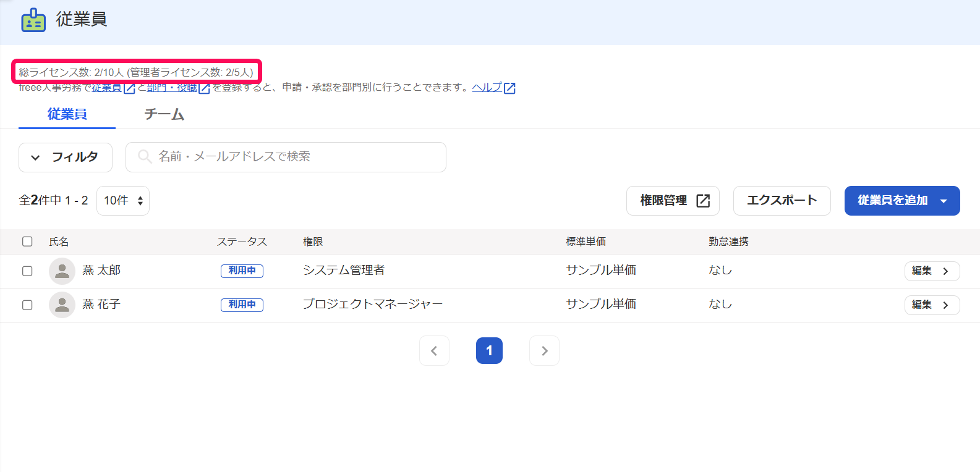The height and width of the screenshot is (472, 980).
Task: Switch to the チーム tab
Action: click(164, 114)
